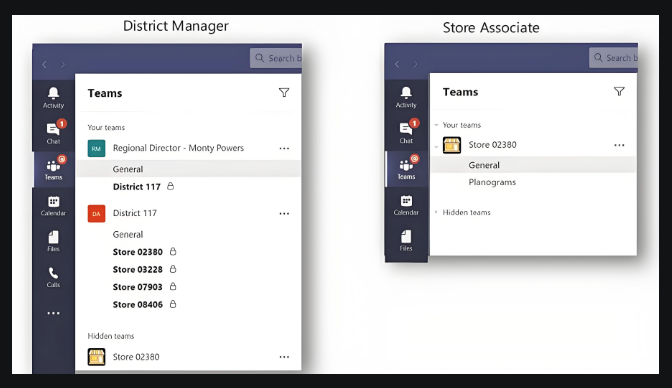Screen dimensions: 672x388
Task: Click lock icon next to Store 03228
Action: (x=173, y=269)
